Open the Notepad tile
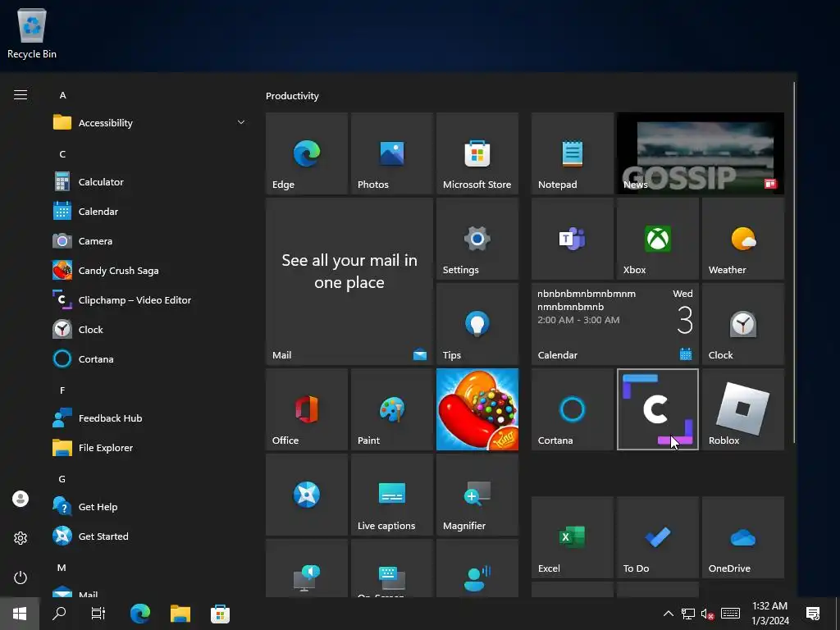The width and height of the screenshot is (840, 630). tap(572, 153)
